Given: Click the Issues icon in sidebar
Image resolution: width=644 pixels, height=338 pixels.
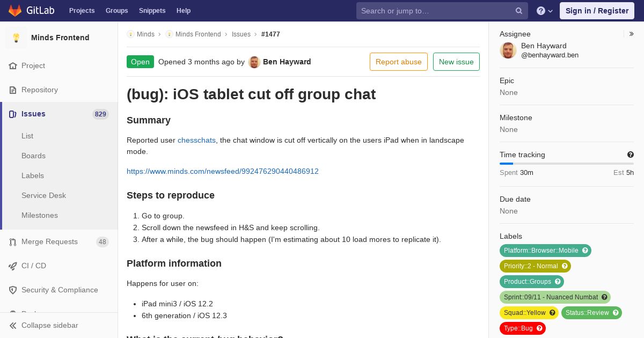Looking at the screenshot, I should [13, 114].
